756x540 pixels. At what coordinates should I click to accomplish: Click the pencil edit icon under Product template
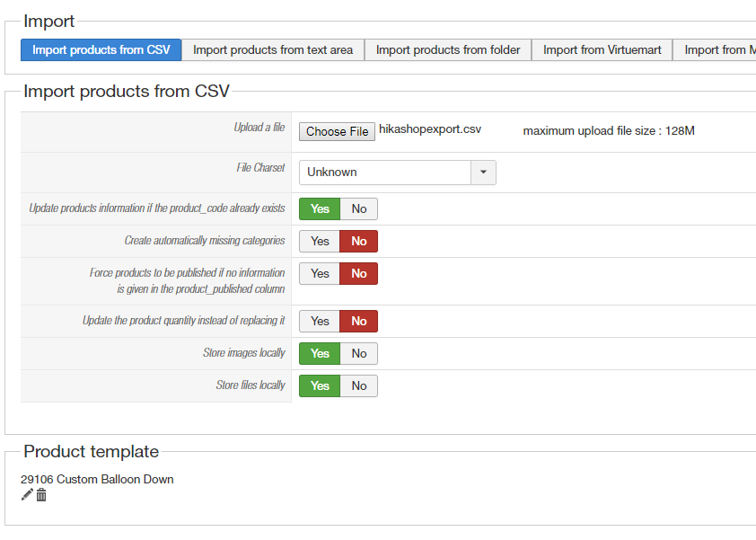(x=27, y=495)
